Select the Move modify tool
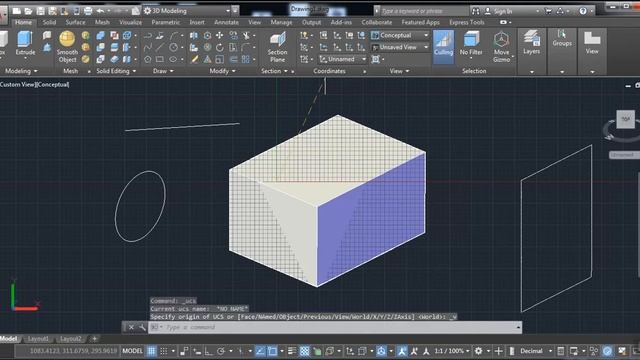Viewport: 640px width, 360px height. click(x=220, y=36)
